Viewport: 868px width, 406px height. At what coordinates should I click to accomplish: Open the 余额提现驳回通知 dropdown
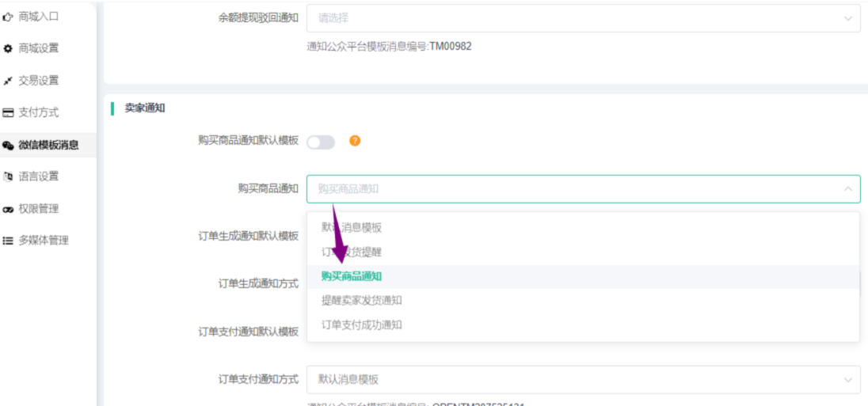[570, 17]
